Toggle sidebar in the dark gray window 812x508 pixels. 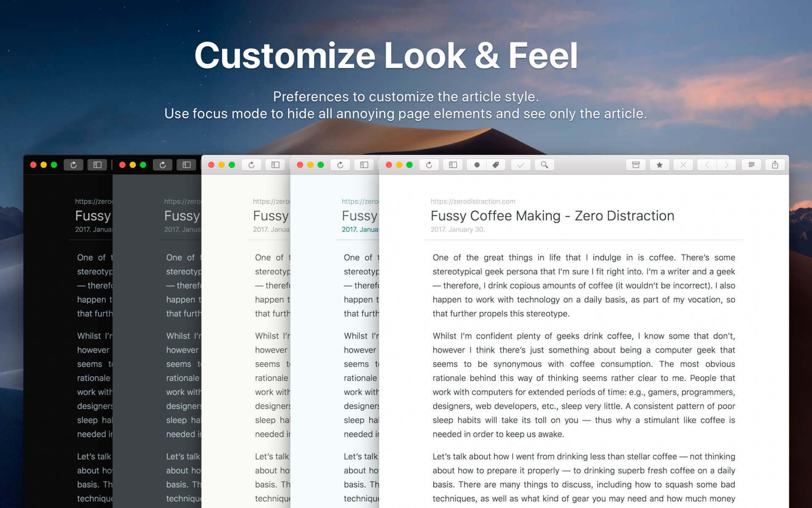click(x=186, y=165)
